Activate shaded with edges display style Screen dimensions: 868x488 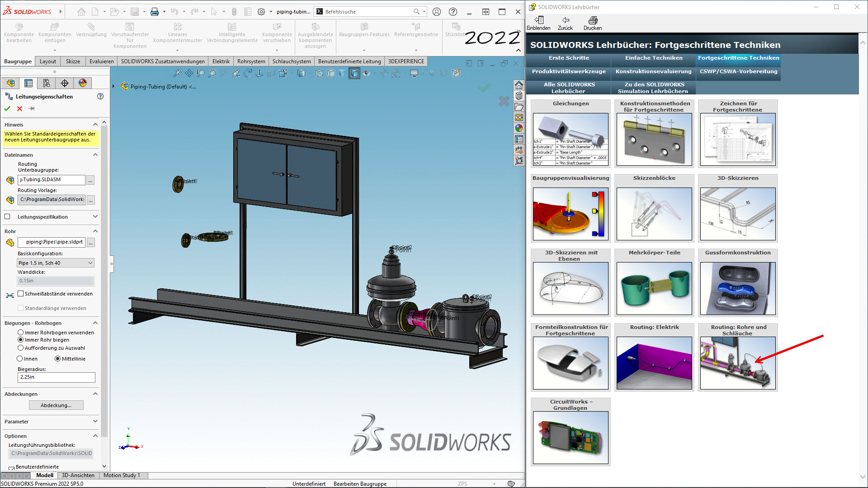point(354,73)
